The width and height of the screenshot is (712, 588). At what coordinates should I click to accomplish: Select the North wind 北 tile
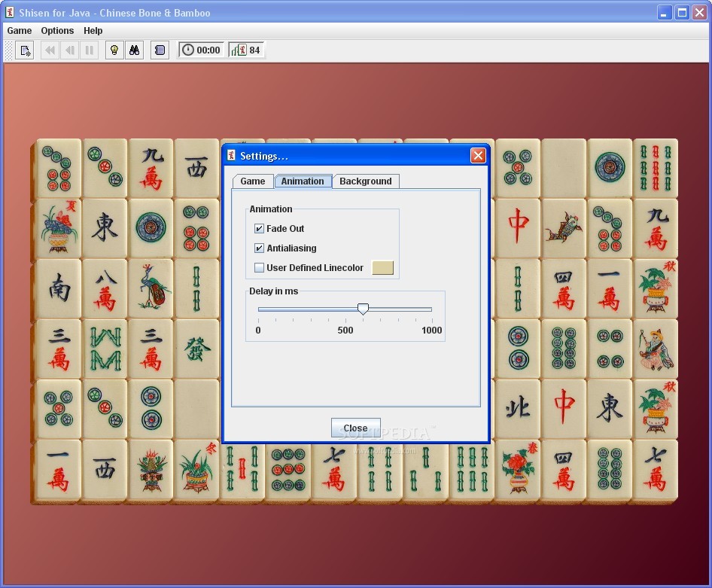pyautogui.click(x=518, y=409)
